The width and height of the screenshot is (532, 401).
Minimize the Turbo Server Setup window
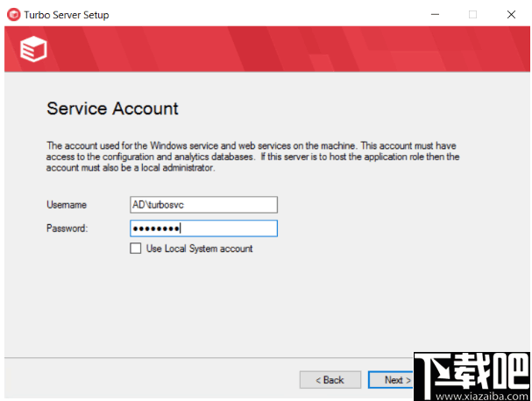[x=433, y=15]
